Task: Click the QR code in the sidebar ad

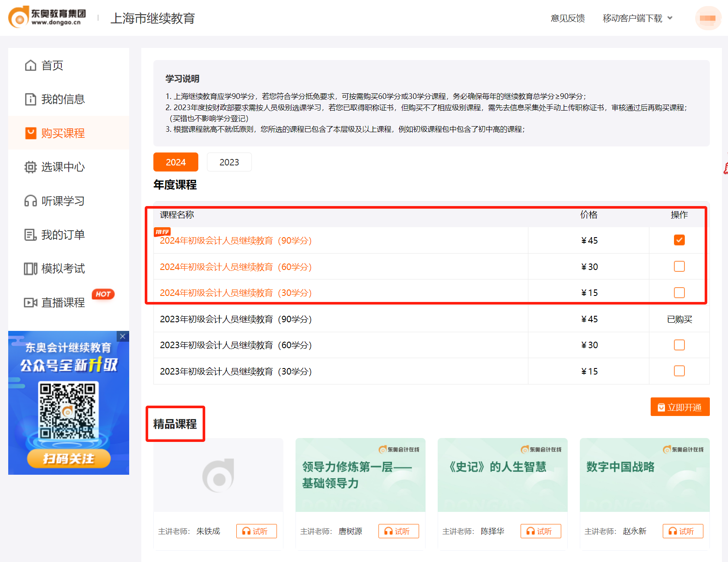Action: click(x=68, y=411)
